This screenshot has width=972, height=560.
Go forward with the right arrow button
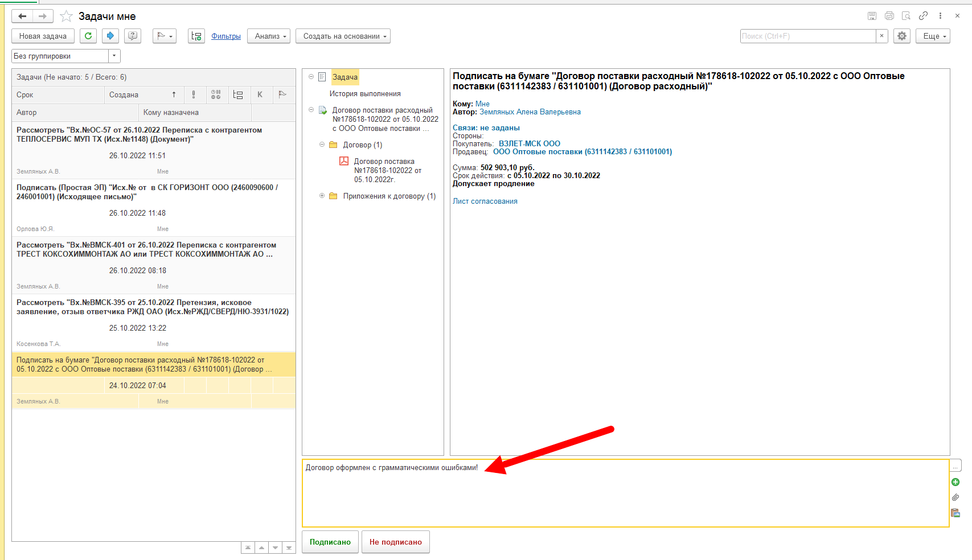43,16
